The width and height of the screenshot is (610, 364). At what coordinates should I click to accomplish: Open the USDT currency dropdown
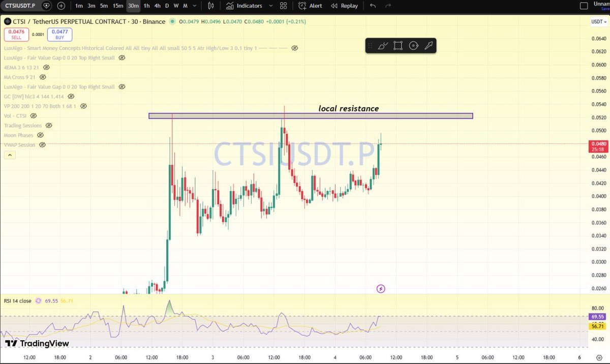click(x=598, y=22)
